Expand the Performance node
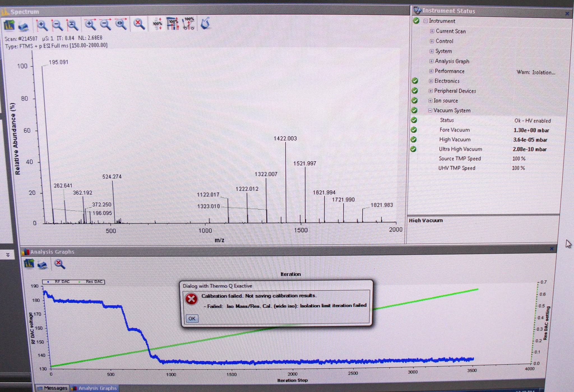Viewport: 574px width, 392px height. (x=431, y=71)
